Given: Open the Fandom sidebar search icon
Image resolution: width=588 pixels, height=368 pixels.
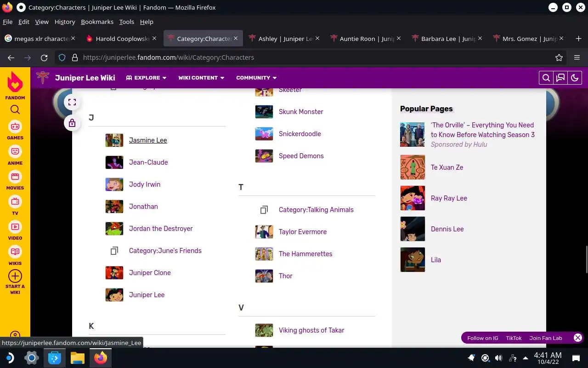Looking at the screenshot, I should click(x=15, y=109).
